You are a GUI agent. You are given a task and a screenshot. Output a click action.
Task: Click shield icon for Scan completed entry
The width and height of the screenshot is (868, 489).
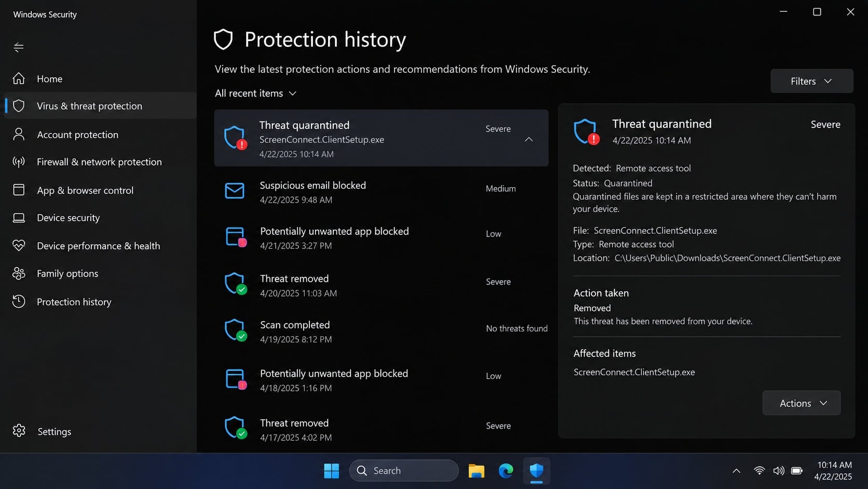[x=235, y=330]
